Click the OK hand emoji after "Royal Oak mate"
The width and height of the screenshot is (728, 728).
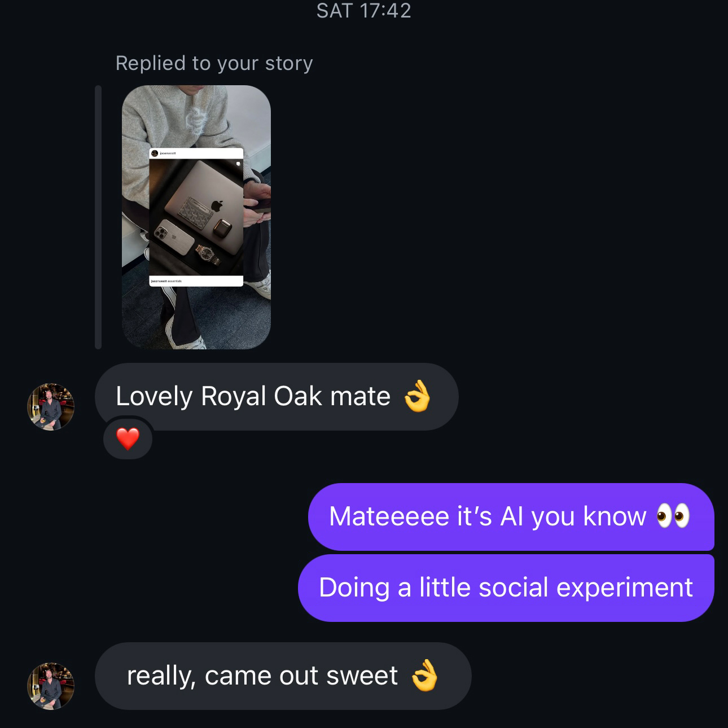pyautogui.click(x=418, y=396)
